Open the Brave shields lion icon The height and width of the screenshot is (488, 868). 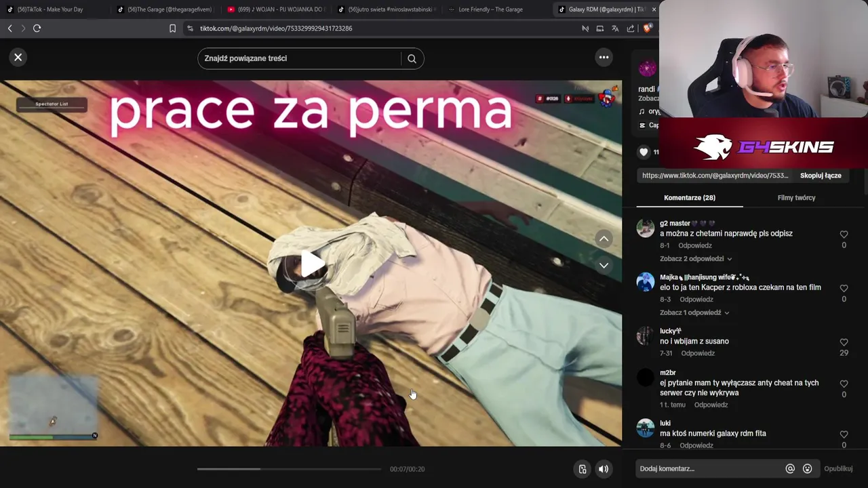tap(647, 28)
